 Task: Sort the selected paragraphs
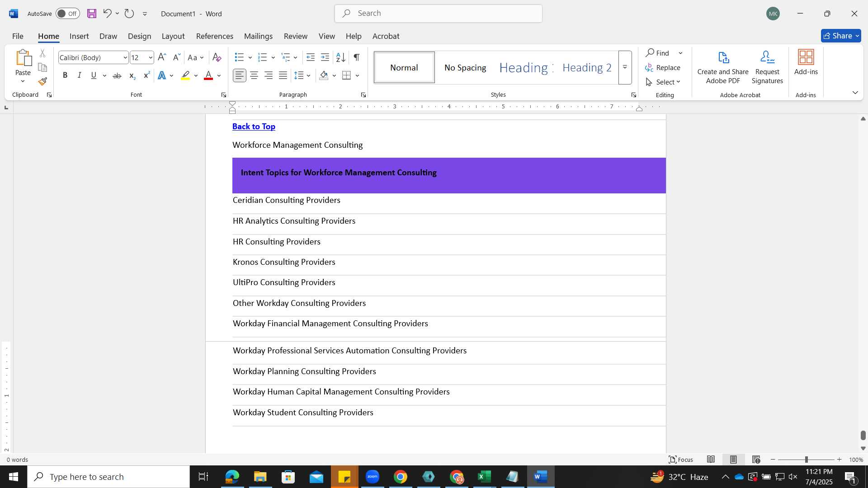341,57
